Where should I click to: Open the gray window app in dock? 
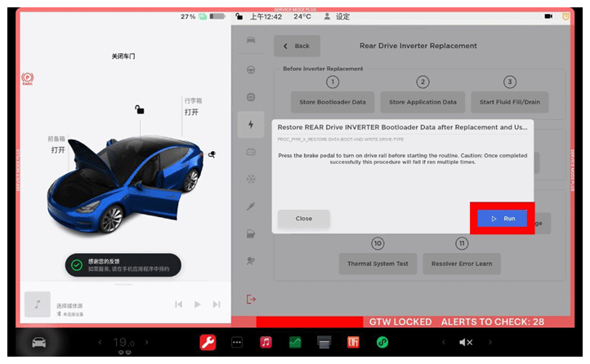pos(324,342)
